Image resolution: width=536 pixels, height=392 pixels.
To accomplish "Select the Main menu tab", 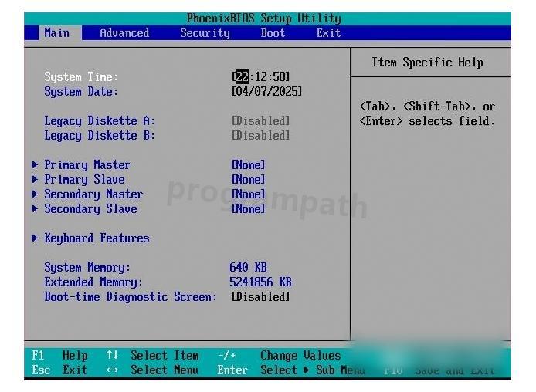I will [x=56, y=33].
